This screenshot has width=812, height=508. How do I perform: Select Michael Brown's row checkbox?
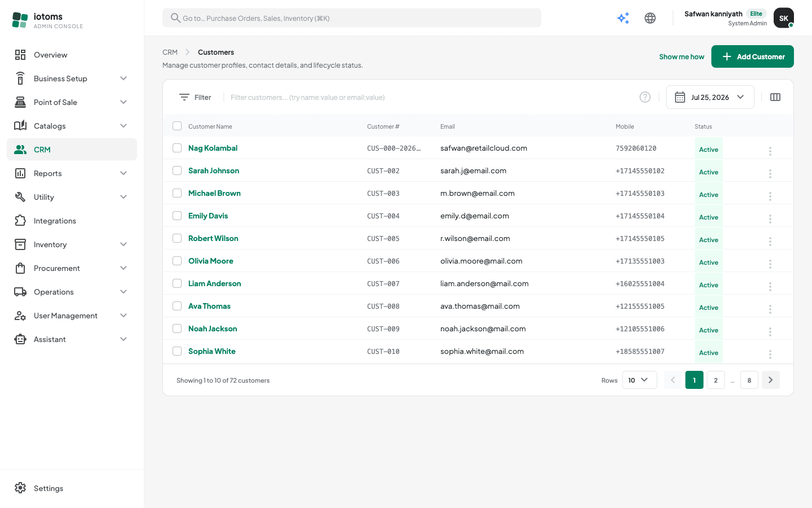tap(177, 193)
